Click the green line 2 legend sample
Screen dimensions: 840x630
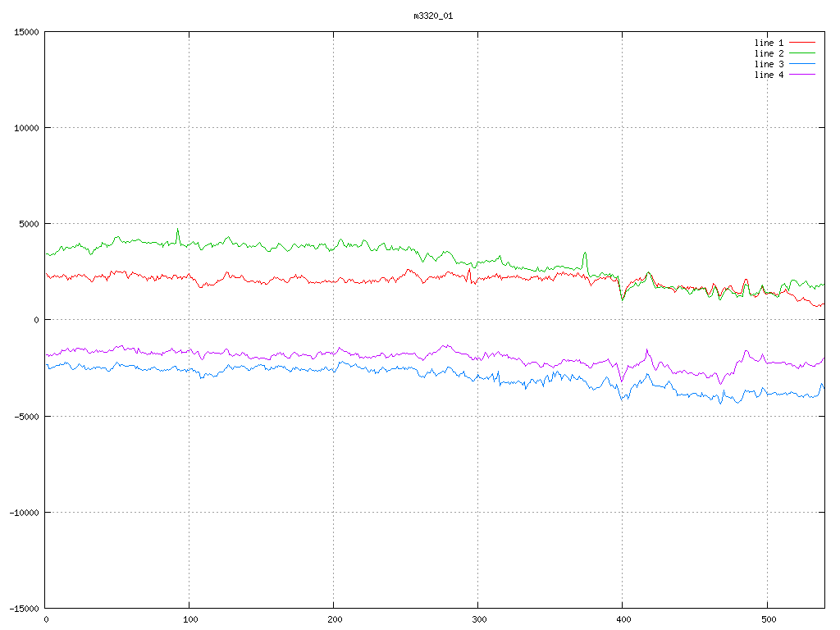point(802,53)
